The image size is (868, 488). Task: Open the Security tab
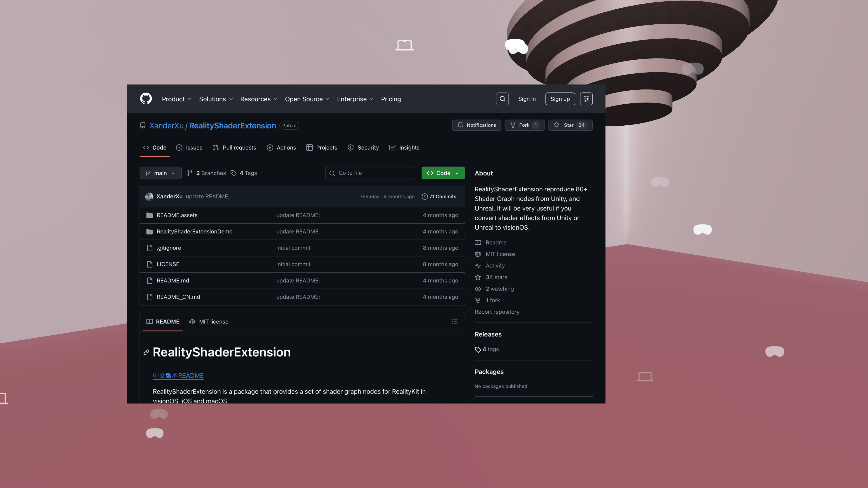pyautogui.click(x=363, y=148)
